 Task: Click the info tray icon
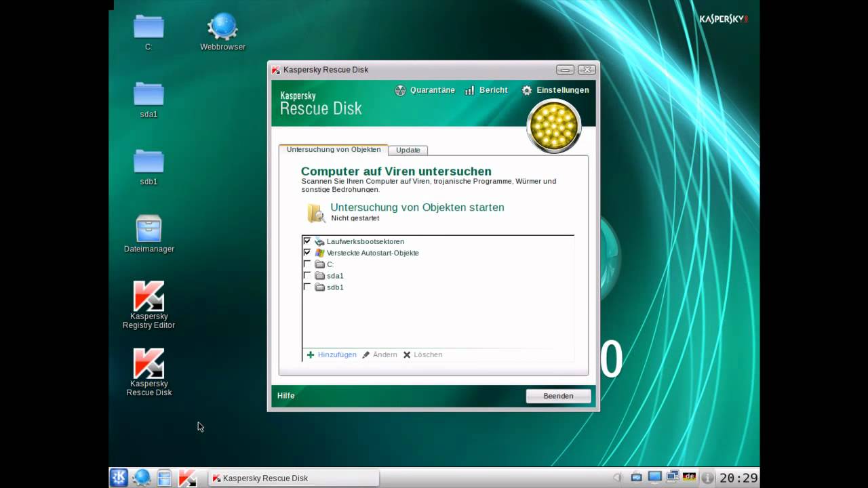707,478
